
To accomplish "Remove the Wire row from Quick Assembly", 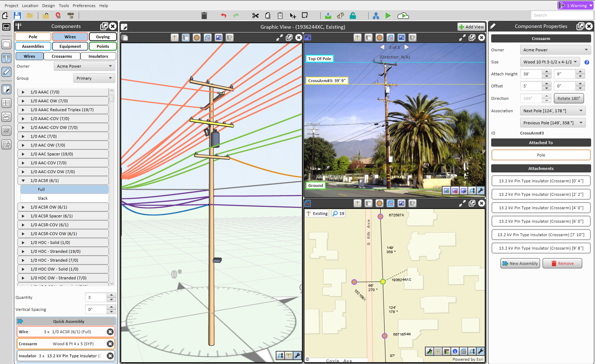I will click(x=110, y=332).
